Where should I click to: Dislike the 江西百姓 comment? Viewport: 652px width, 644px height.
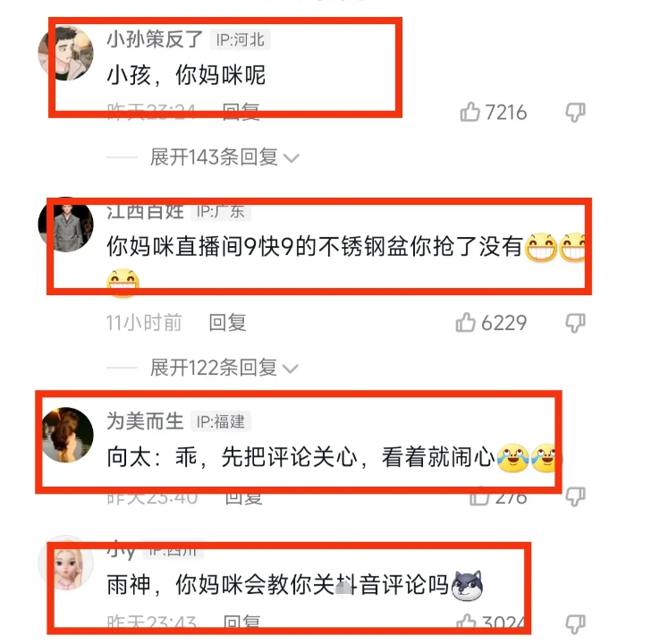click(x=575, y=323)
